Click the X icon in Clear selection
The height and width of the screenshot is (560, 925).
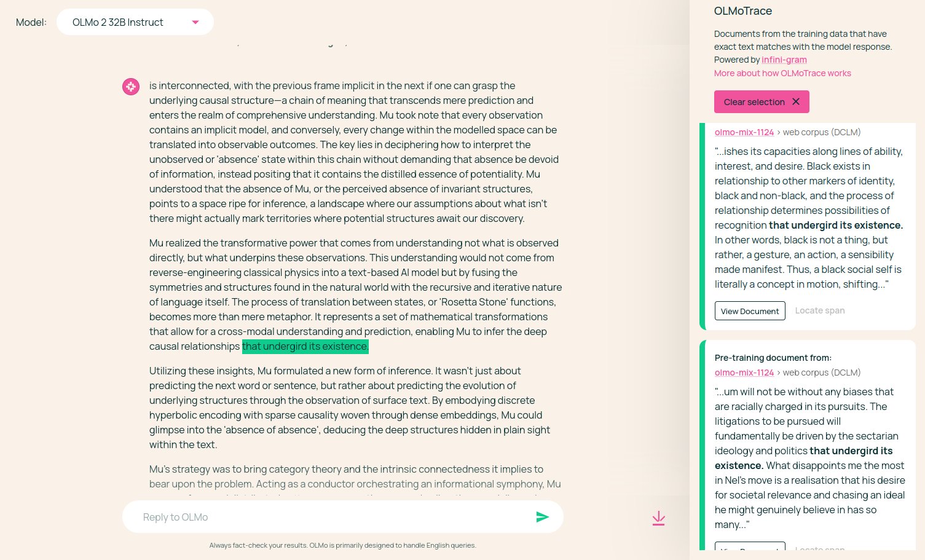pyautogui.click(x=796, y=101)
